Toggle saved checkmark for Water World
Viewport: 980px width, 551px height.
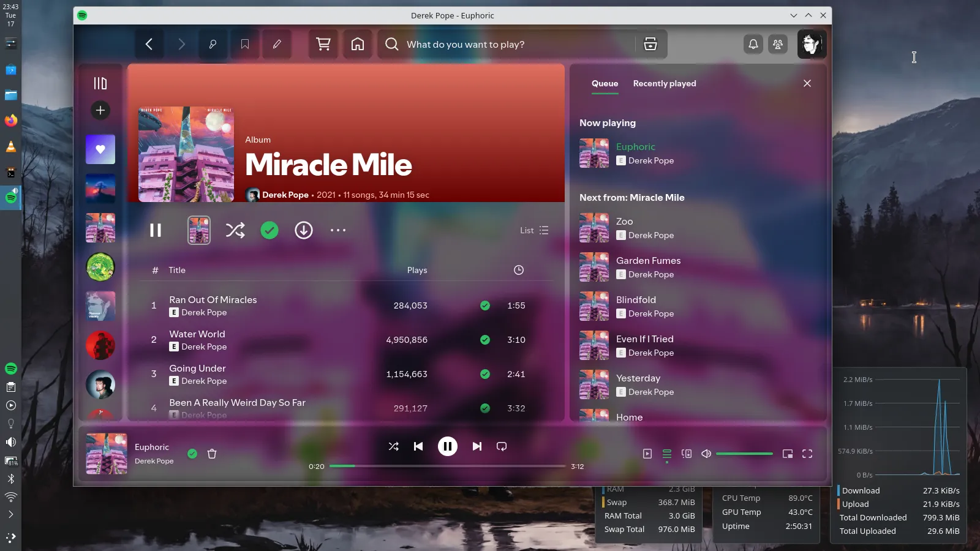pos(485,340)
